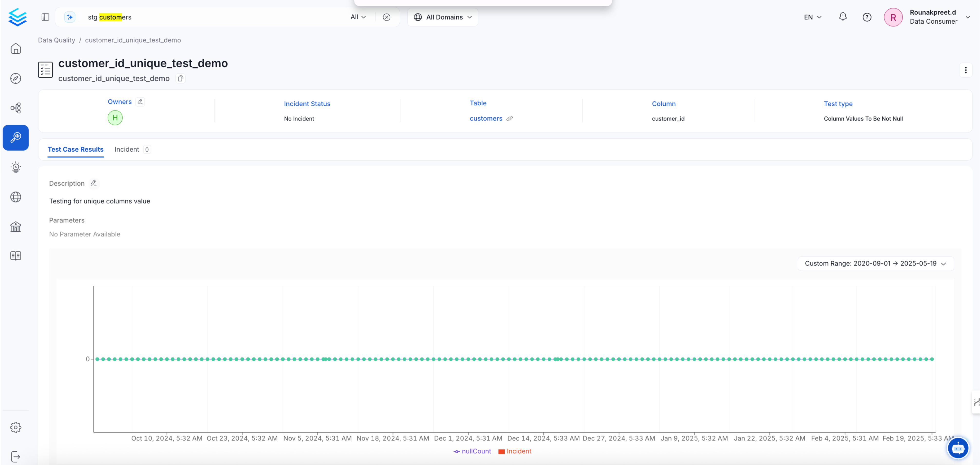Click the Data Quality breadcrumb link

tap(56, 40)
